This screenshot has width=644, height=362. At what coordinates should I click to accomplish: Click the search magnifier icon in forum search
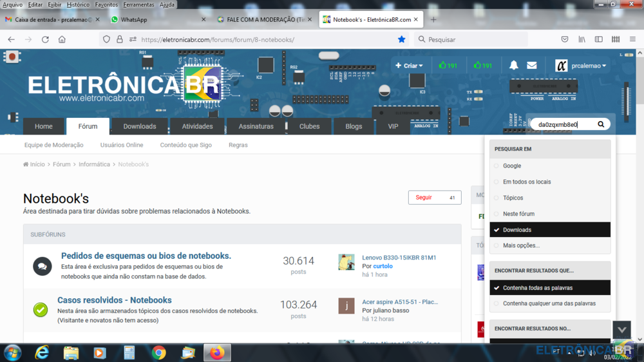pos(601,124)
